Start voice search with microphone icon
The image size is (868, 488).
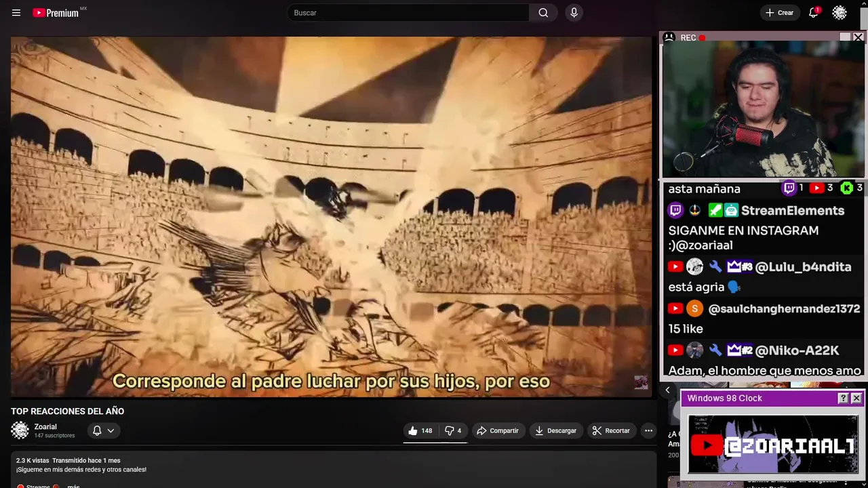[x=574, y=13]
